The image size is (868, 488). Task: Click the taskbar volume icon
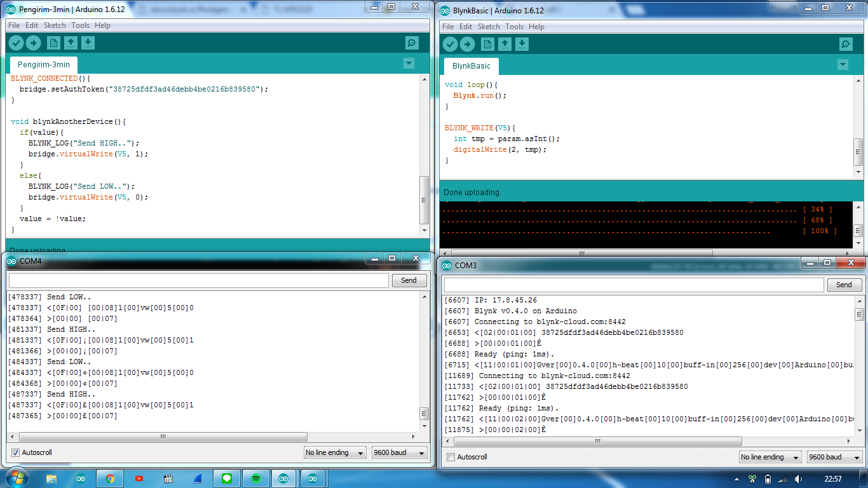coord(798,478)
